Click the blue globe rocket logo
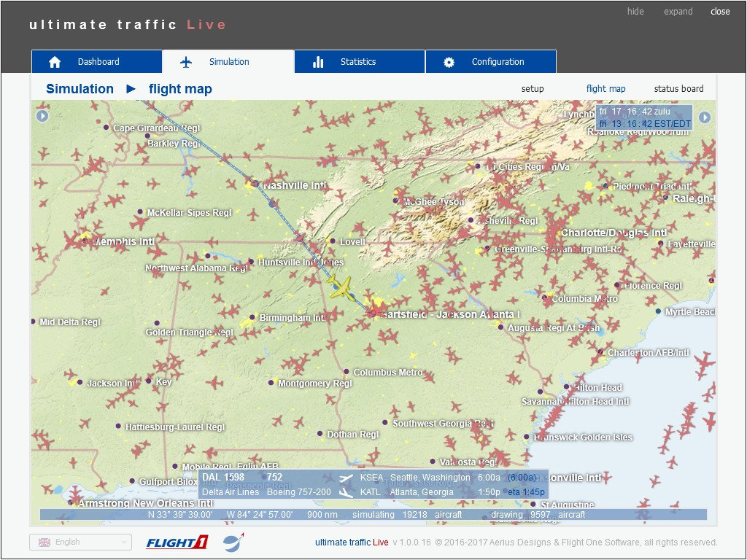 [233, 542]
